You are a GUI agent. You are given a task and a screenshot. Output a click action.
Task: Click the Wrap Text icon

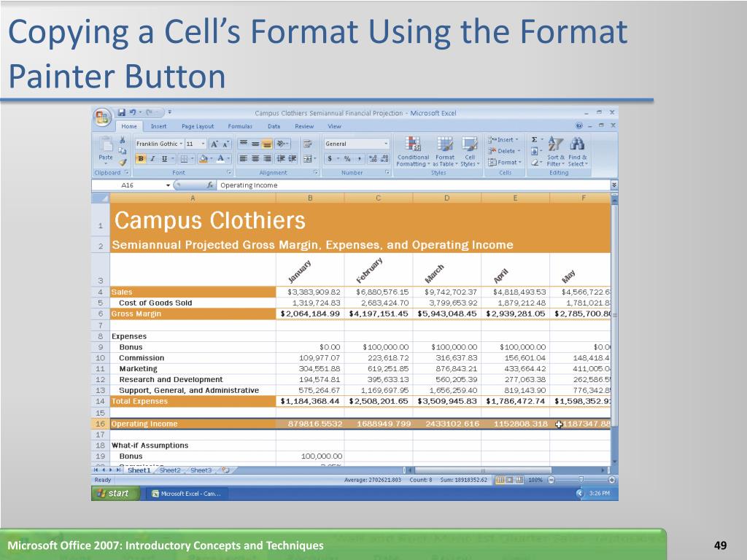point(308,144)
